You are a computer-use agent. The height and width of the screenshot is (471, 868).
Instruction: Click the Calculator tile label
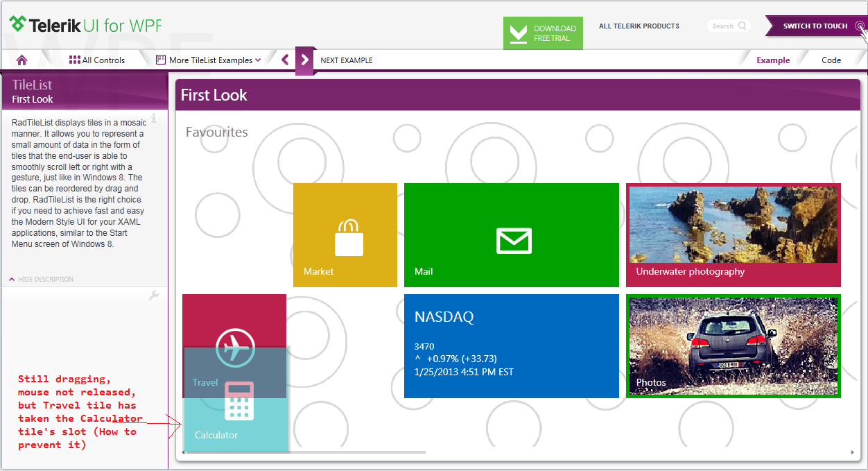pyautogui.click(x=216, y=435)
